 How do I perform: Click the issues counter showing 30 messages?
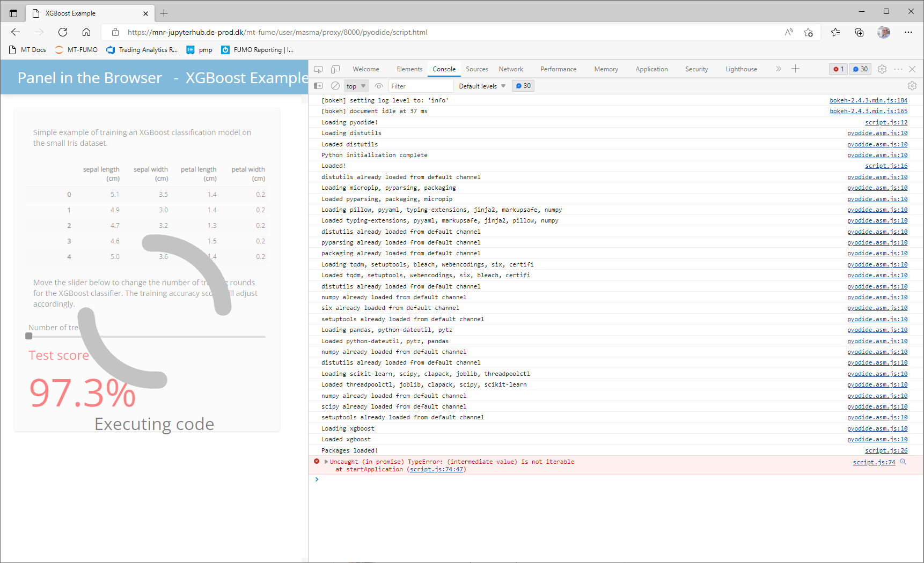pos(523,86)
